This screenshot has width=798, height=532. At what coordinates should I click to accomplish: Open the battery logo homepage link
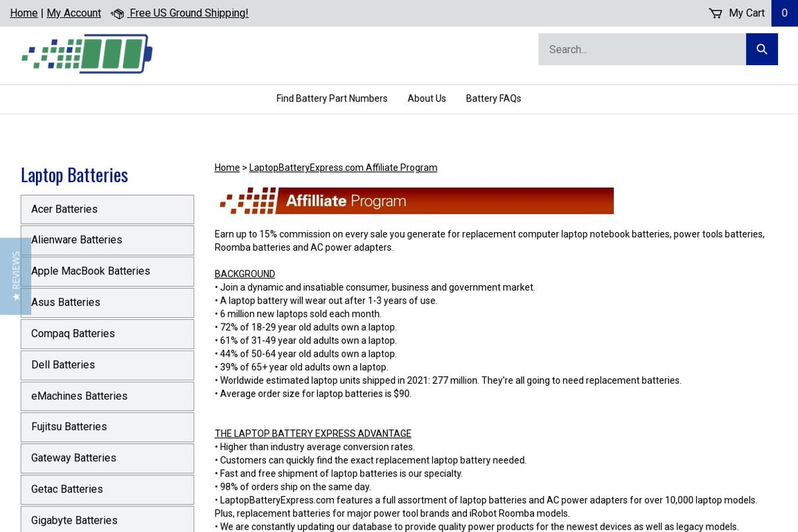[x=87, y=54]
